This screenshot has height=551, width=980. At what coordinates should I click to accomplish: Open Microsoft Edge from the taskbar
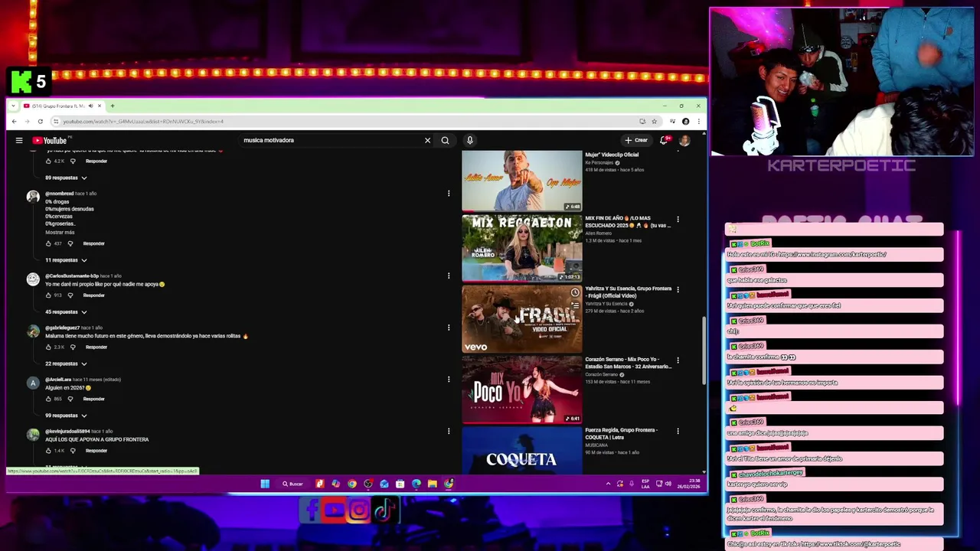416,484
